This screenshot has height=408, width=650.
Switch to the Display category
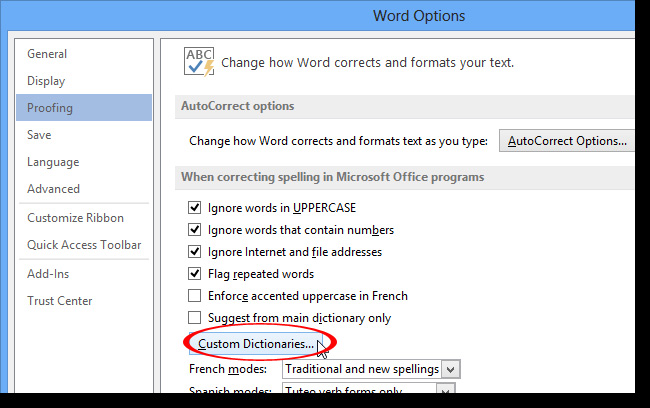point(46,81)
